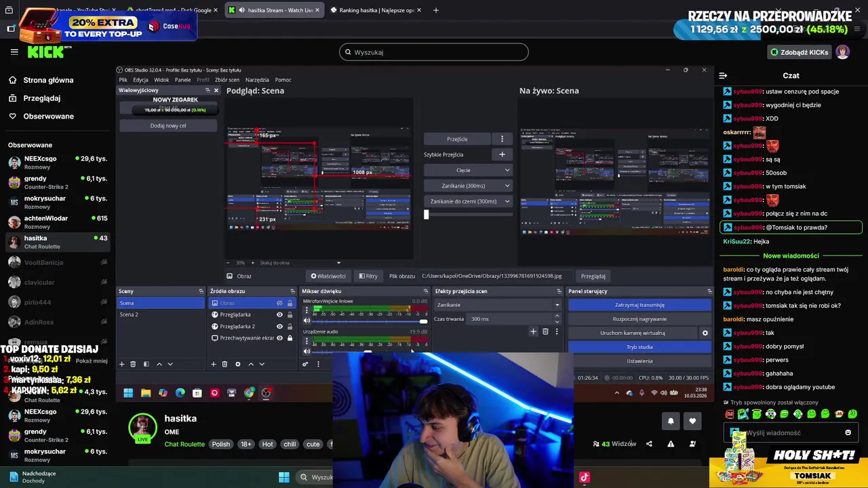The image size is (868, 488).
Task: Move source down with arrow in Źródła obrazu
Action: click(x=262, y=364)
